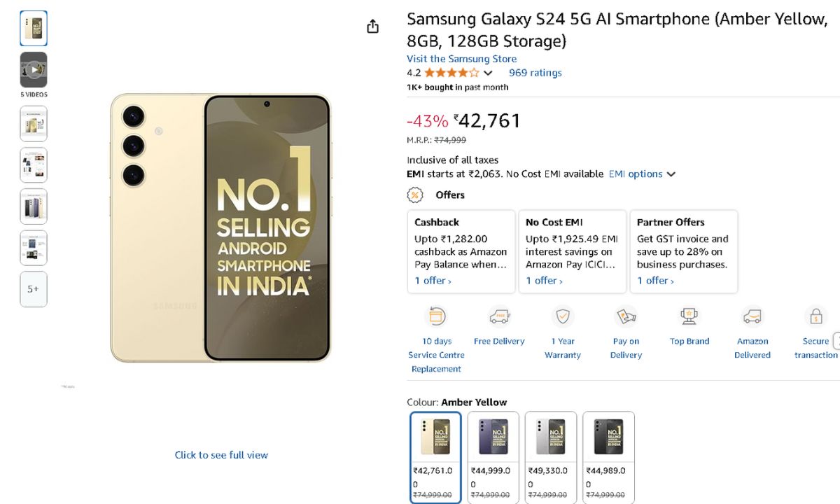The image size is (840, 504).
Task: Click the share icon above product image
Action: point(372,27)
